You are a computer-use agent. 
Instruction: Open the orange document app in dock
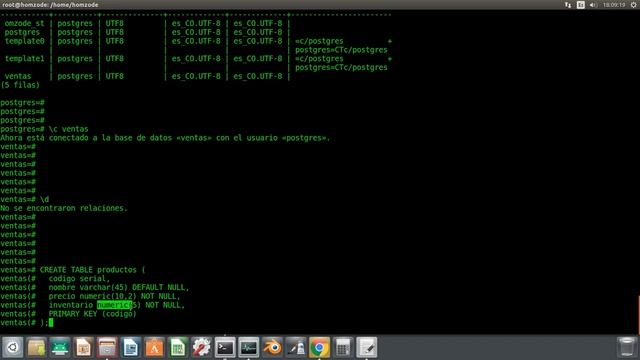[x=84, y=347]
